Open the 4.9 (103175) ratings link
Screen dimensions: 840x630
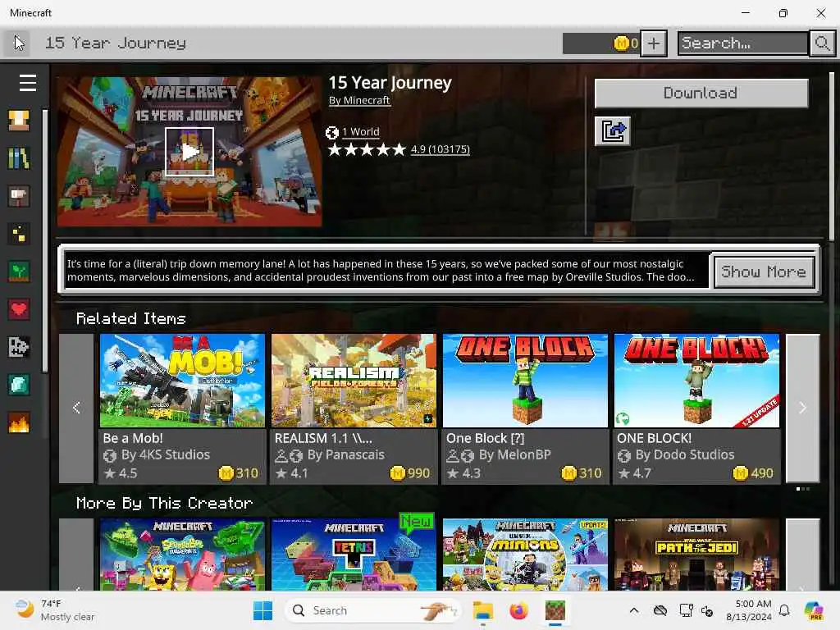440,149
